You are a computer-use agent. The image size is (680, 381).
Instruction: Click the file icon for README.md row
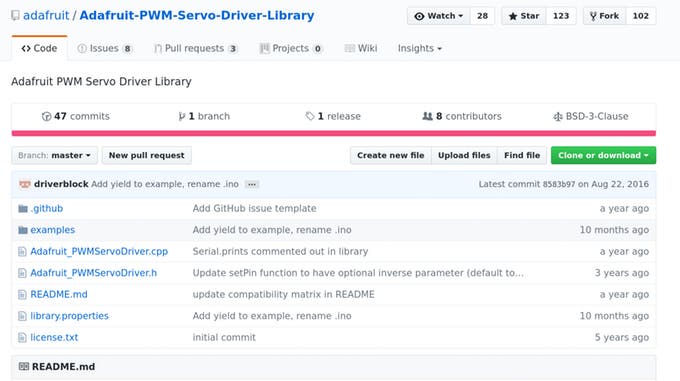pyautogui.click(x=22, y=295)
